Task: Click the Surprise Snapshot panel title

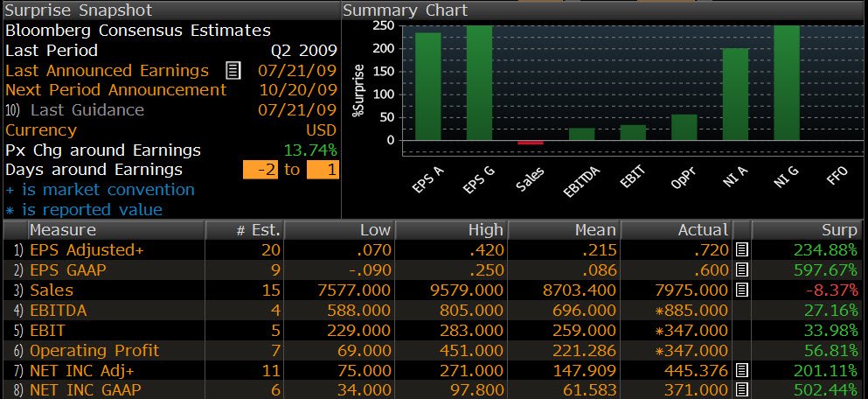Action: [79, 10]
